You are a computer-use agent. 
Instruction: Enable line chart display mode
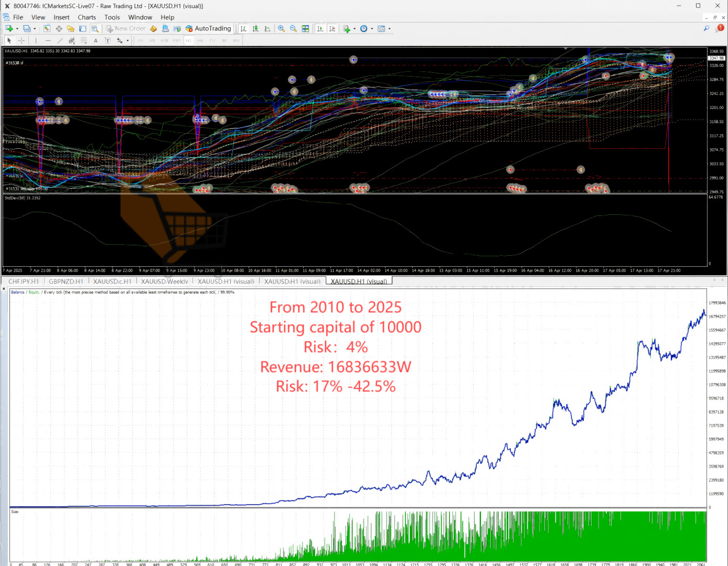[267, 28]
